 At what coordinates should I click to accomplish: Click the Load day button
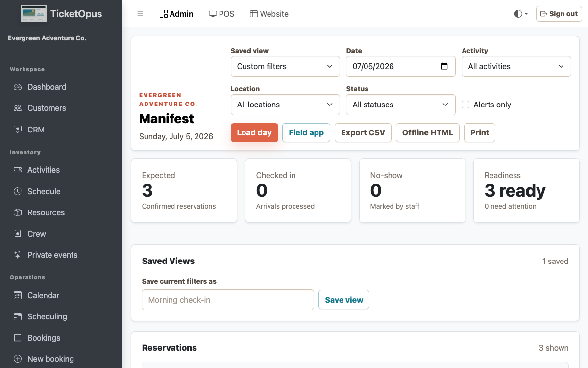pos(255,132)
